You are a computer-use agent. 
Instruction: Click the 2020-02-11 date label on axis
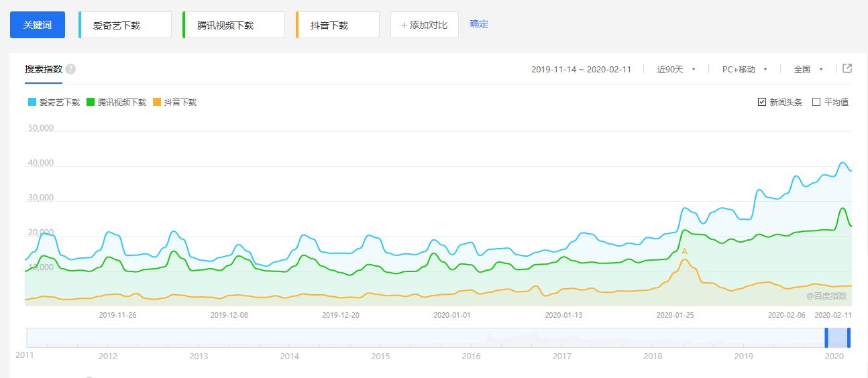click(x=833, y=315)
